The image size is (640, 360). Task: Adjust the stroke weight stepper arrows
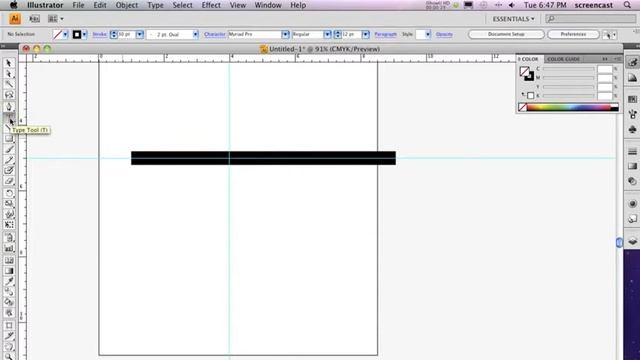click(114, 35)
